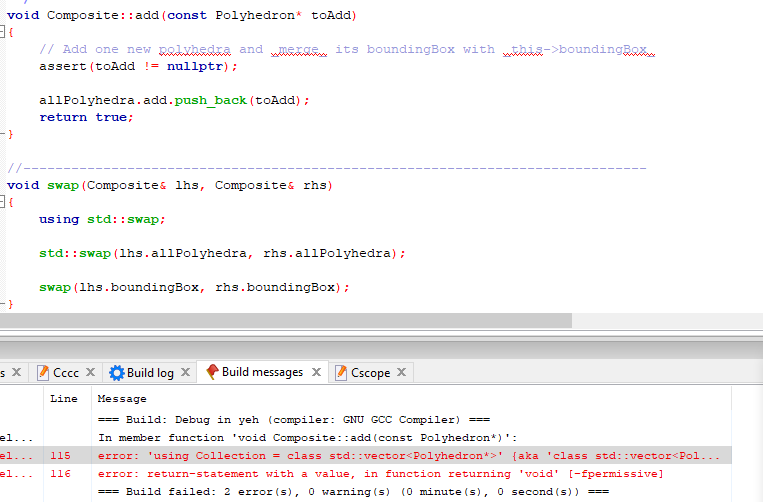Click the 'assert(toAdd != nullptr);' line
The width and height of the screenshot is (763, 502).
tap(138, 66)
